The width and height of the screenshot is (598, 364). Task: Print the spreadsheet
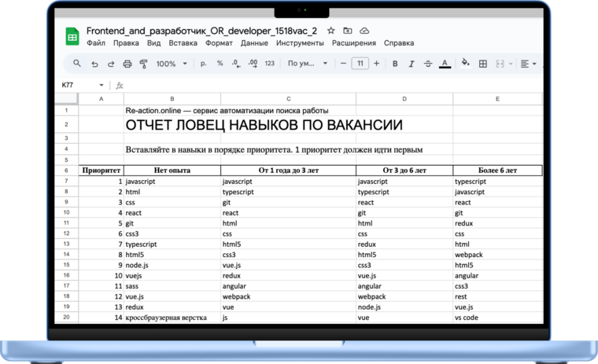[x=127, y=64]
